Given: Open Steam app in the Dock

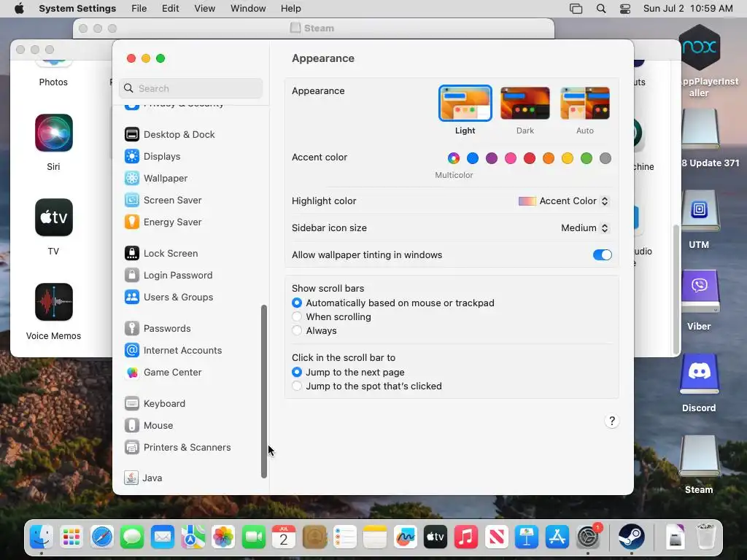Looking at the screenshot, I should (631, 537).
